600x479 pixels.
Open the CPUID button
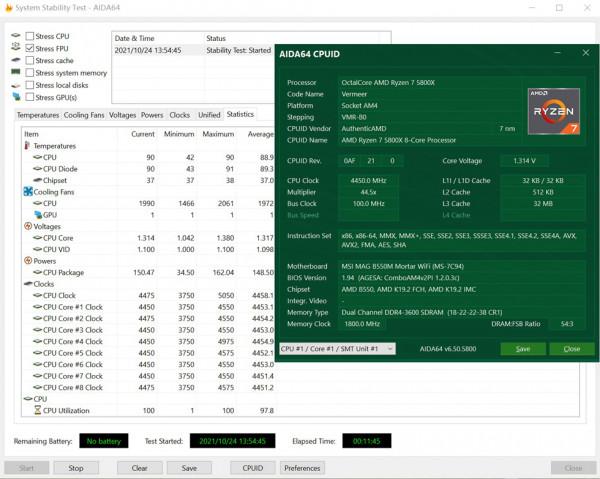tap(253, 468)
